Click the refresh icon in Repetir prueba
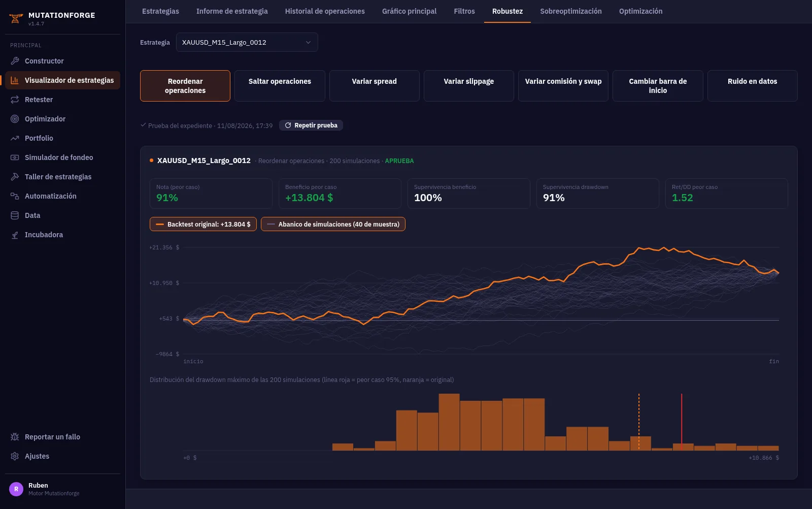This screenshot has height=509, width=812. pos(288,125)
